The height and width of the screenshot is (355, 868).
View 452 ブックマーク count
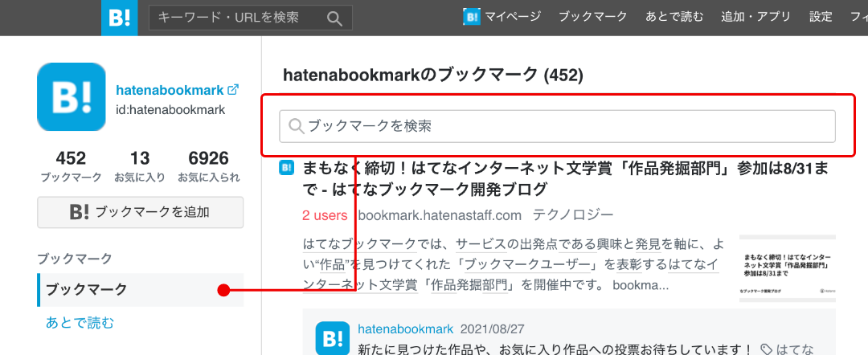coord(71,166)
